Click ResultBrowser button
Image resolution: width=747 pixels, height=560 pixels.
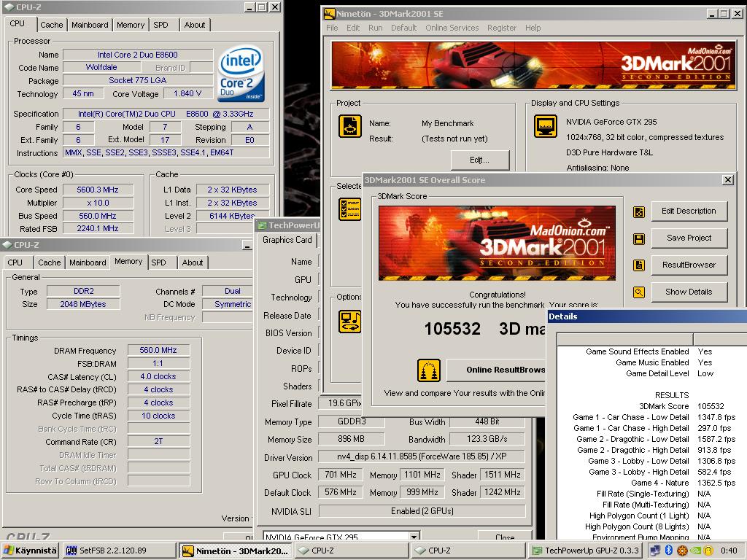pos(689,265)
